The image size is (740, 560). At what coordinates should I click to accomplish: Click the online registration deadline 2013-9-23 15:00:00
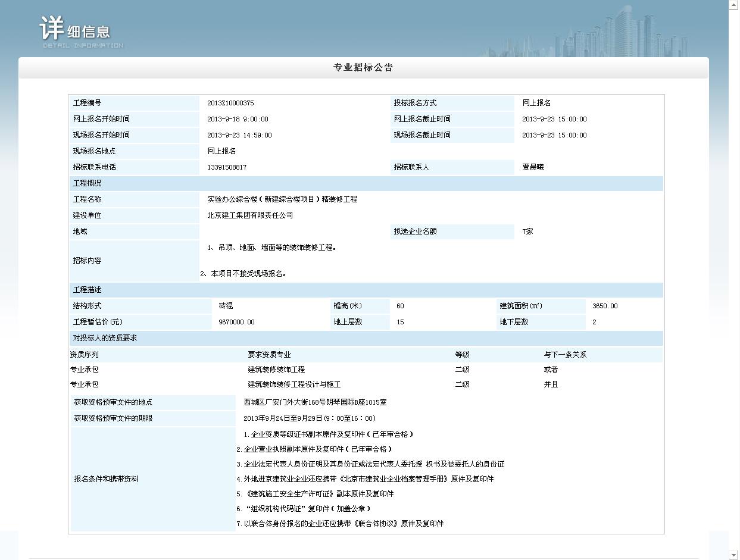coord(554,119)
